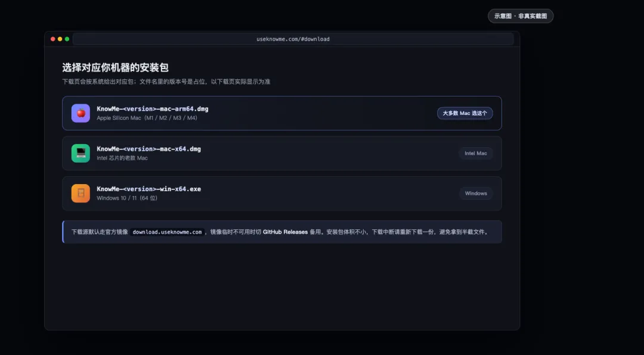Click the GitHub Releases text in note

coord(285,232)
